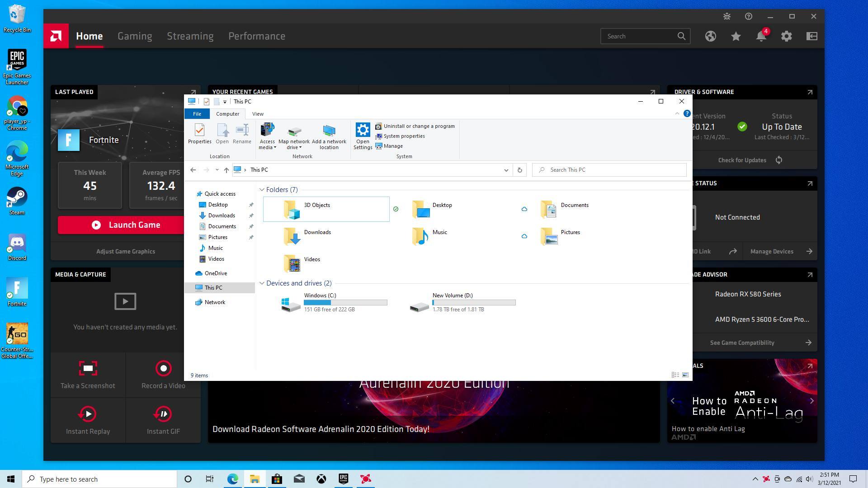868x488 pixels.
Task: Click the Take a Screenshot icon
Action: (88, 368)
